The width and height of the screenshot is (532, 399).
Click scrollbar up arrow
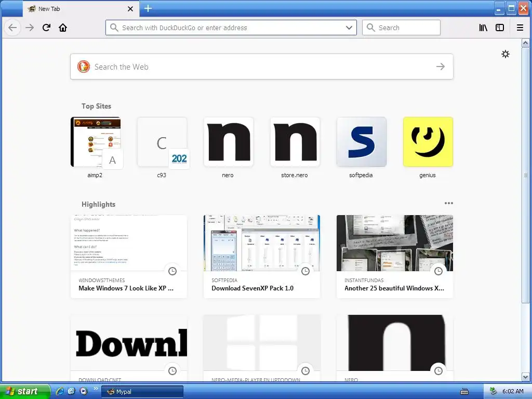coord(525,43)
